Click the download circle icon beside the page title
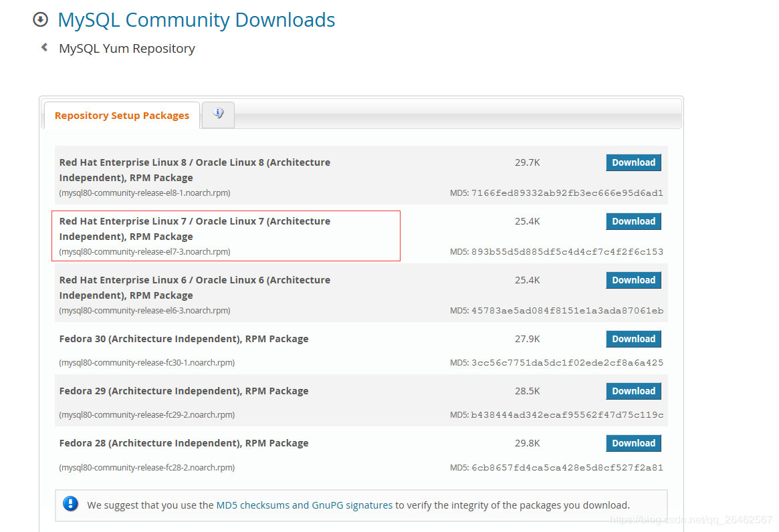779x532 pixels. pos(40,19)
